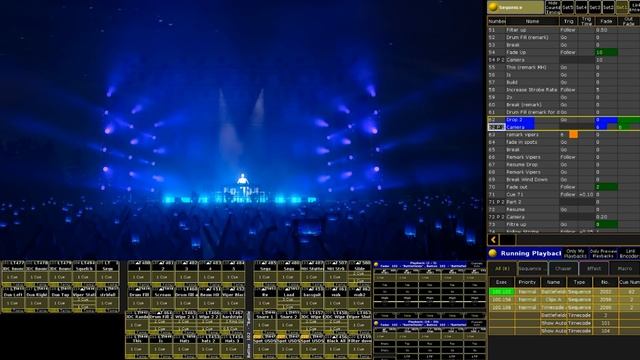Select the Clips A sequence playback row

click(x=564, y=300)
